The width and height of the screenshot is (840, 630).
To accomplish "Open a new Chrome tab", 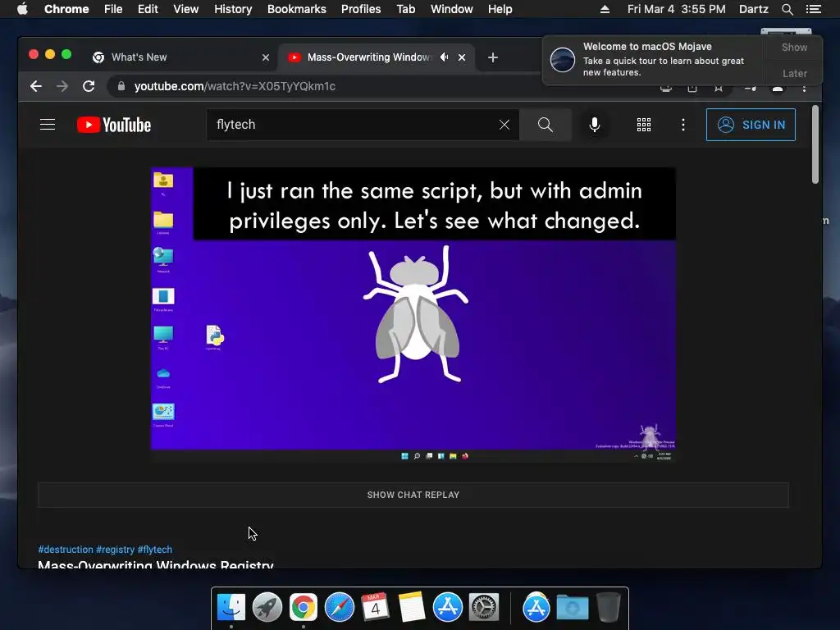I will point(493,57).
